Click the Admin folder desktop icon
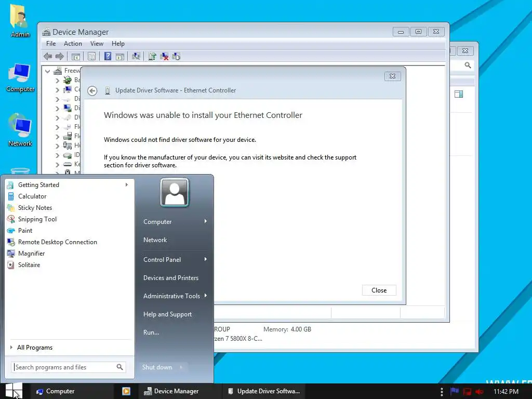 pyautogui.click(x=20, y=20)
